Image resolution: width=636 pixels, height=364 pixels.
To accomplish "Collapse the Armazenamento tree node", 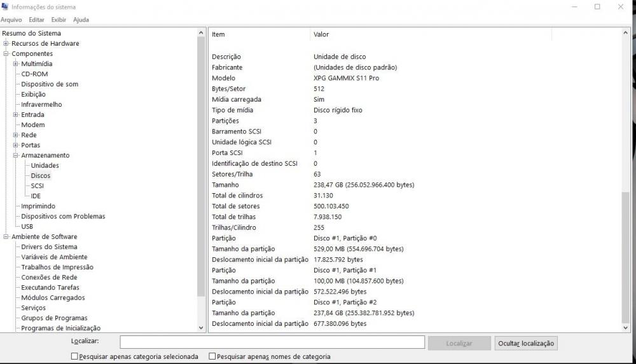I will (16, 156).
